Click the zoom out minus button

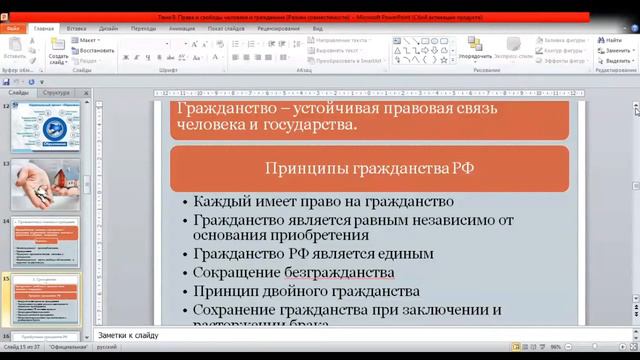click(568, 347)
